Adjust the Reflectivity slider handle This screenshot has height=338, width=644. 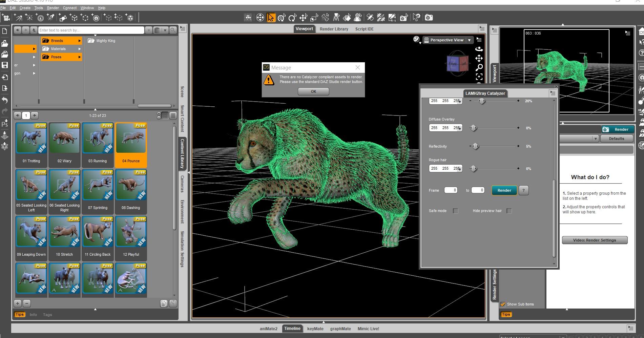tap(475, 146)
